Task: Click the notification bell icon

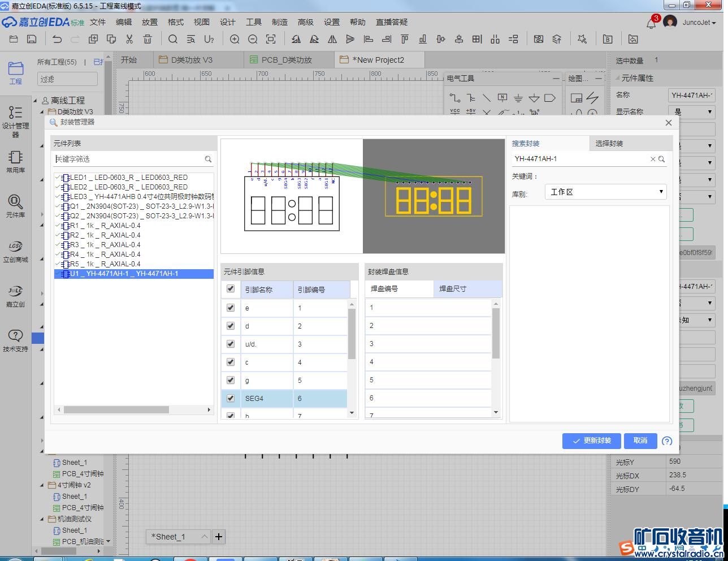Action: tap(651, 23)
